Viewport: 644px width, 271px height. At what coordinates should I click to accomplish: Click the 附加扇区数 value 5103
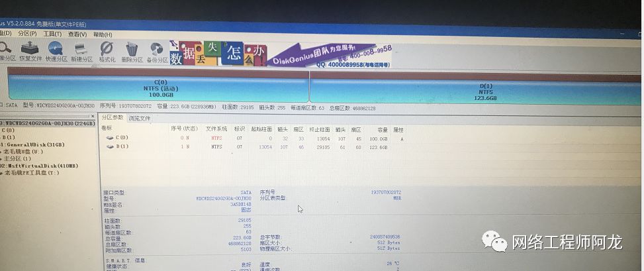click(x=246, y=250)
